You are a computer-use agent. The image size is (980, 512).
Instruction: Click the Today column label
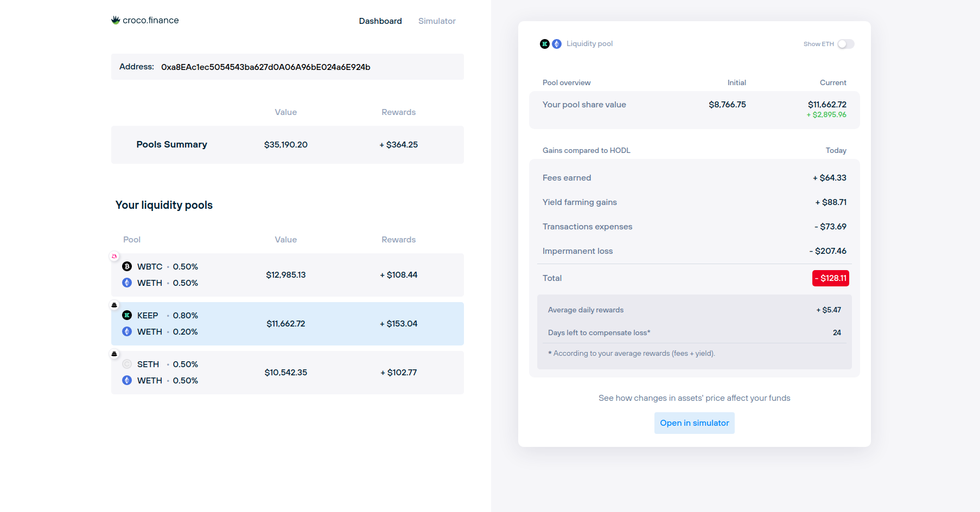coord(836,151)
